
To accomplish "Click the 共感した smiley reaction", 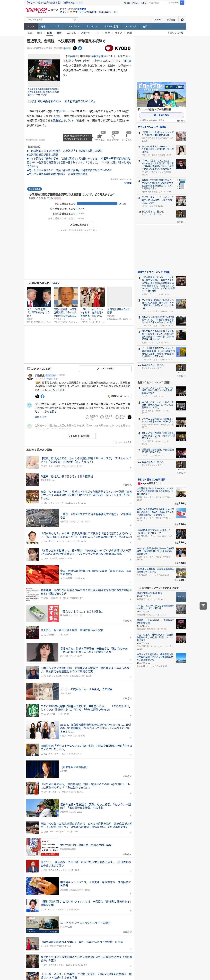I will point(87,417).
